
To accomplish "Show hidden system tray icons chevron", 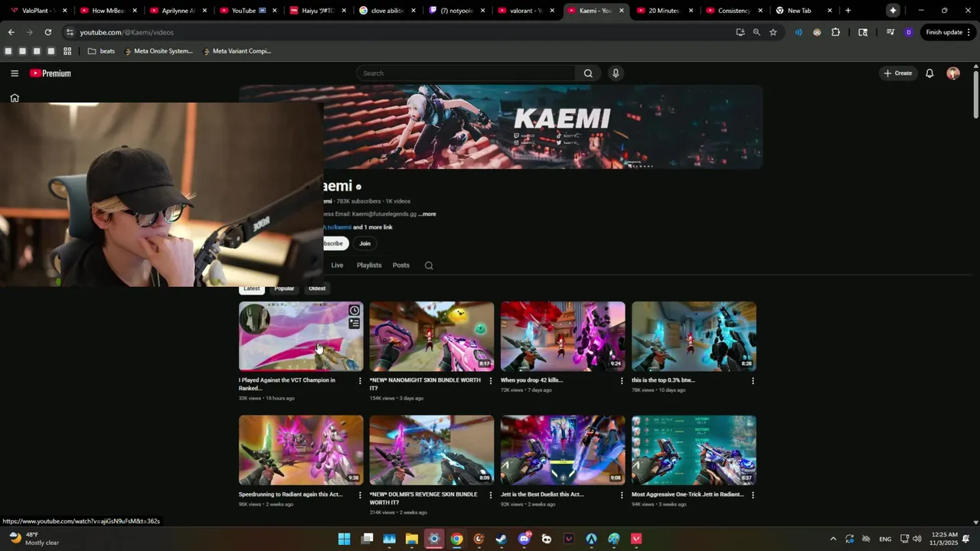I will pos(833,539).
